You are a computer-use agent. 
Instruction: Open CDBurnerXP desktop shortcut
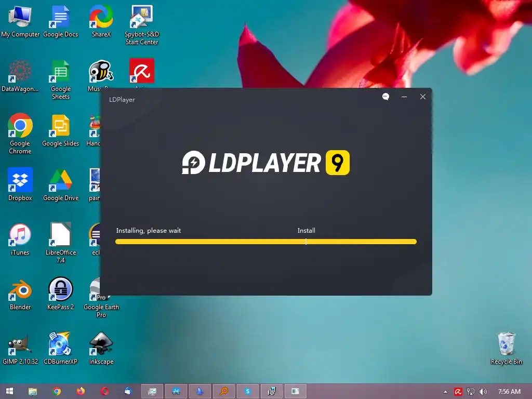coord(60,349)
